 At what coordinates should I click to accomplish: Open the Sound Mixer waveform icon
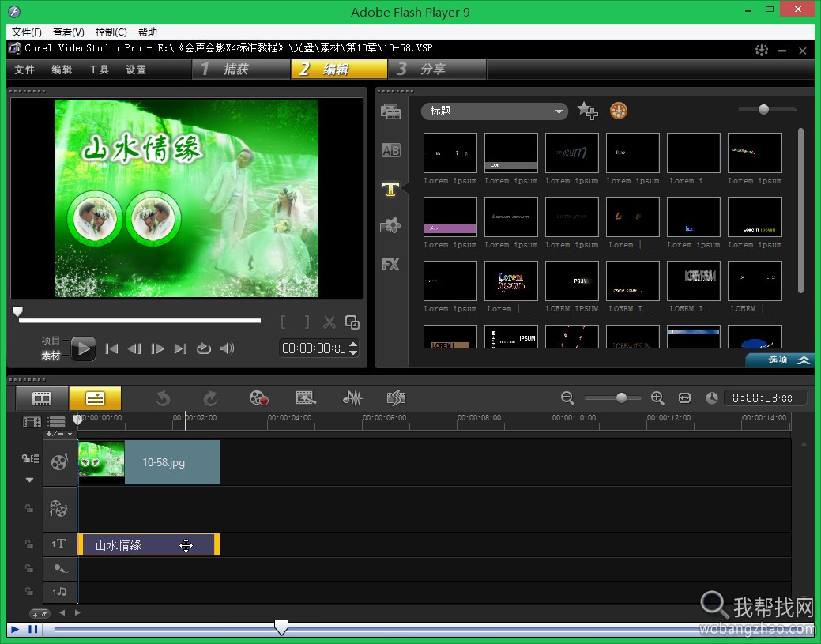pyautogui.click(x=353, y=398)
